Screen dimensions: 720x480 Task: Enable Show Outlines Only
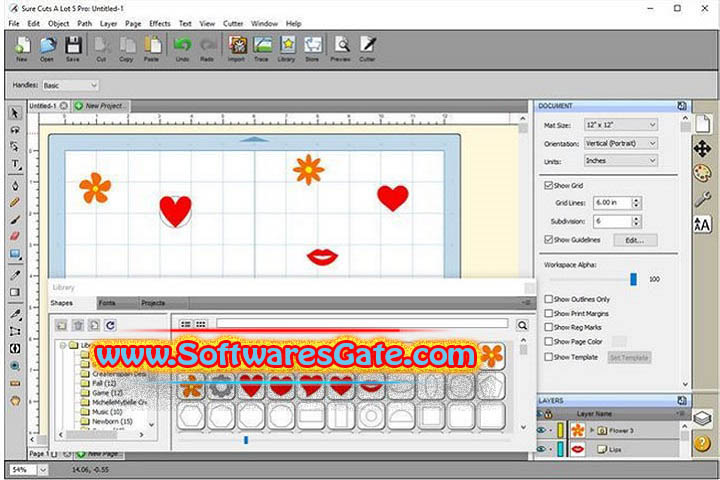point(548,299)
